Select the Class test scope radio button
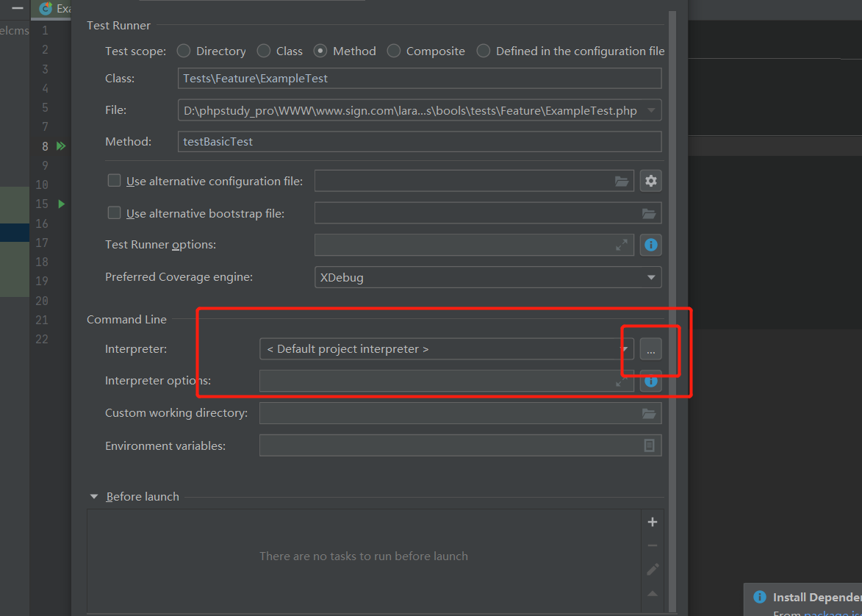Image resolution: width=862 pixels, height=616 pixels. [x=264, y=51]
